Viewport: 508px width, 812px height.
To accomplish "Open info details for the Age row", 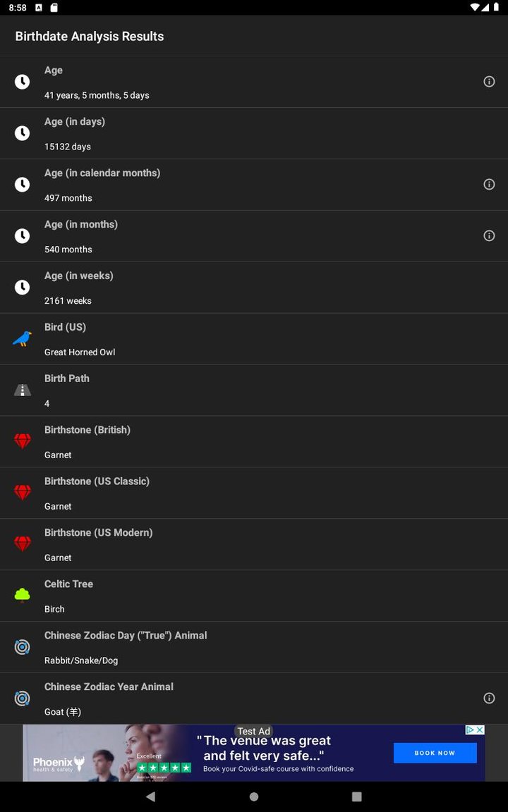I will click(489, 82).
